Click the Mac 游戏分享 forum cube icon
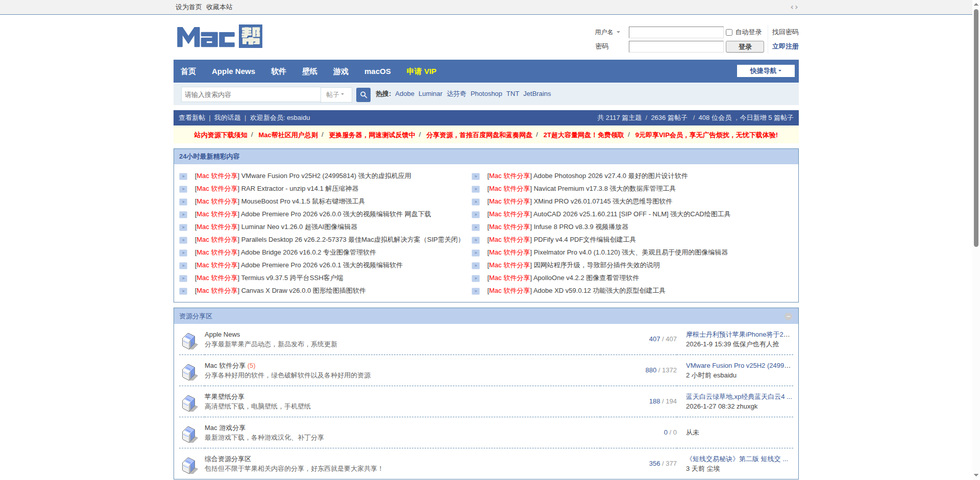 click(x=189, y=434)
